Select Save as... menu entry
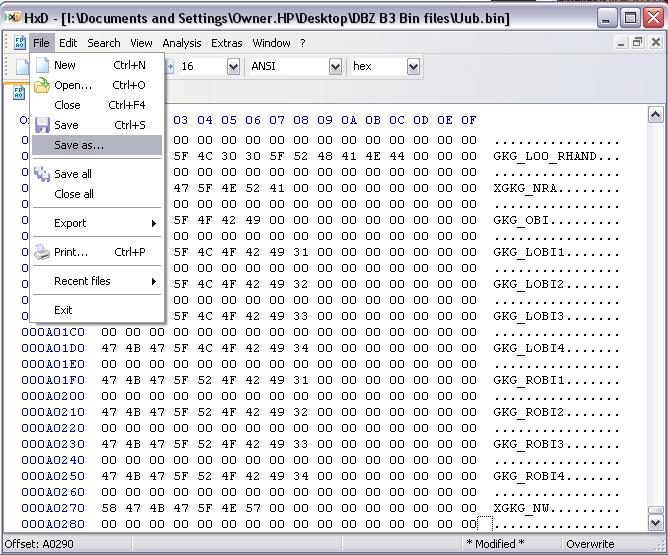 (x=97, y=145)
